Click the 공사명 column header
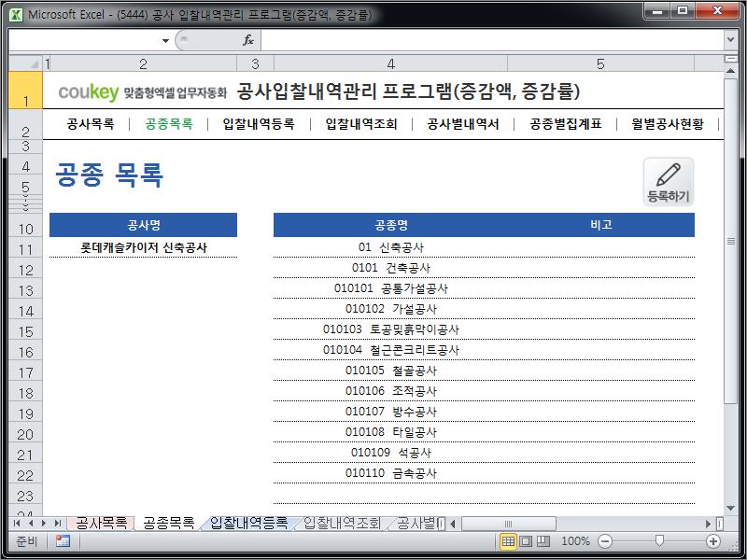747x560 pixels. pyautogui.click(x=144, y=225)
